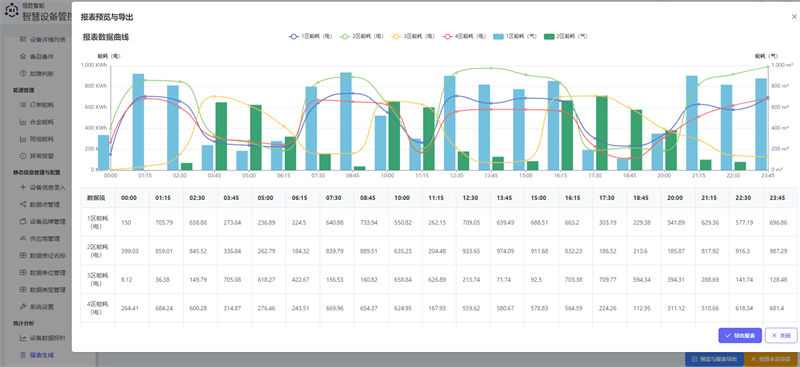Click the 供应商管理 sidebar icon

pyautogui.click(x=22, y=238)
